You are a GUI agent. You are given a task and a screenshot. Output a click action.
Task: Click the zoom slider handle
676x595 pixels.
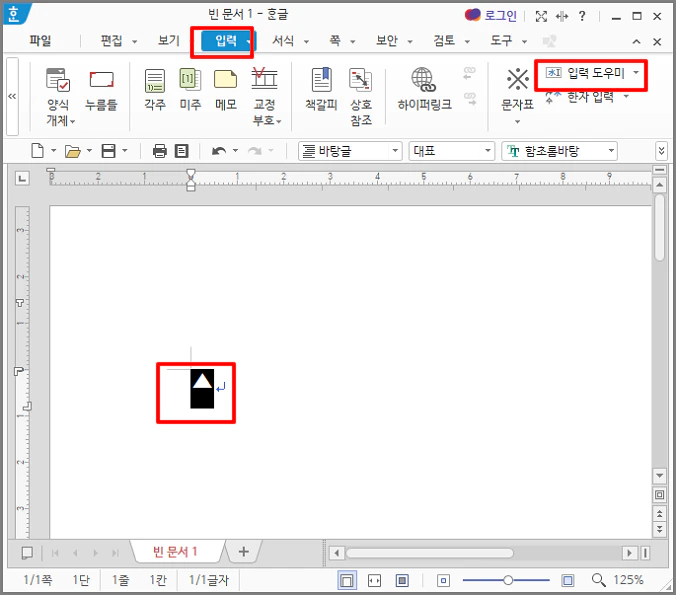tap(508, 580)
